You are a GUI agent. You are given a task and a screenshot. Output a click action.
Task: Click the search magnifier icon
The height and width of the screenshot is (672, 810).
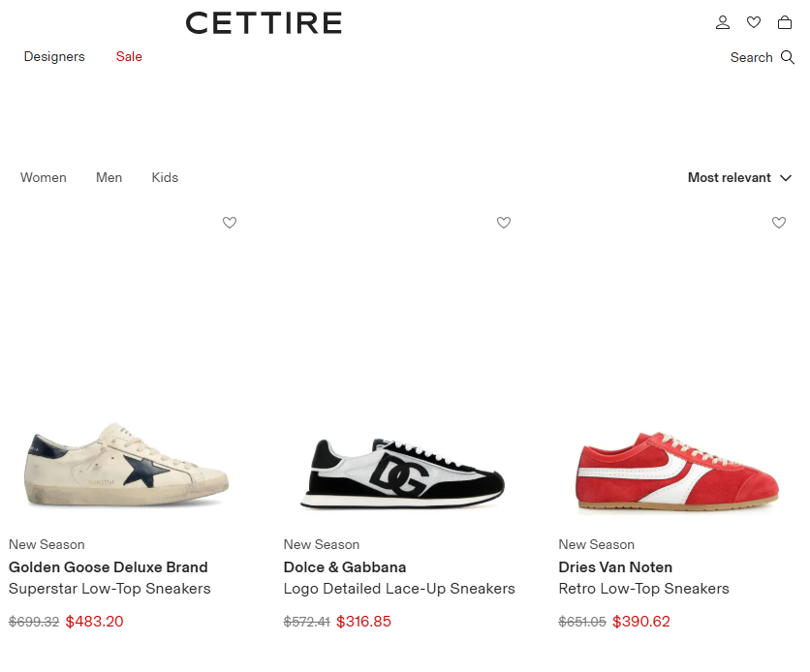click(788, 57)
